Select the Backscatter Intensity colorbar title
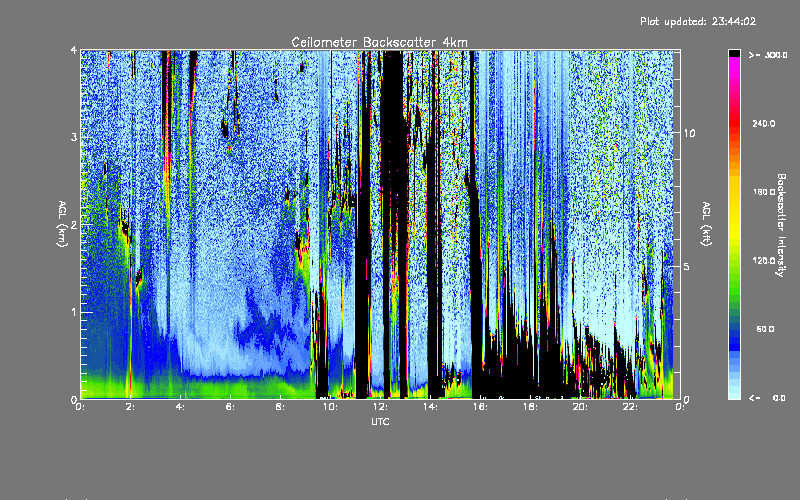800x500 pixels. point(781,225)
